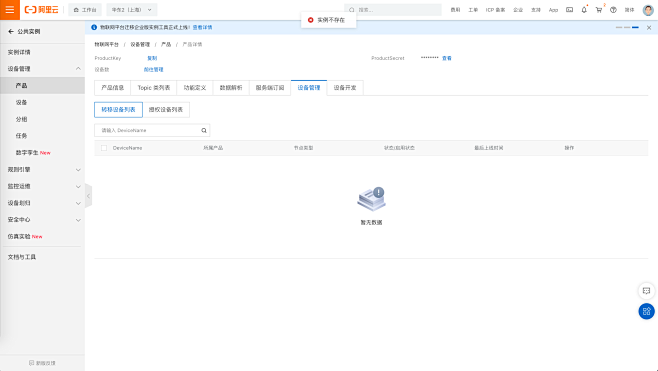Click 物联网平台 in the breadcrumb
This screenshot has height=371, width=658.
(x=107, y=44)
